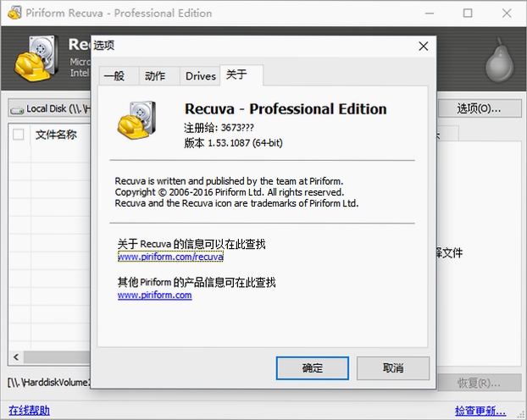527x420 pixels.
Task: Click the 注册给: 3673??? text
Action: click(x=219, y=128)
